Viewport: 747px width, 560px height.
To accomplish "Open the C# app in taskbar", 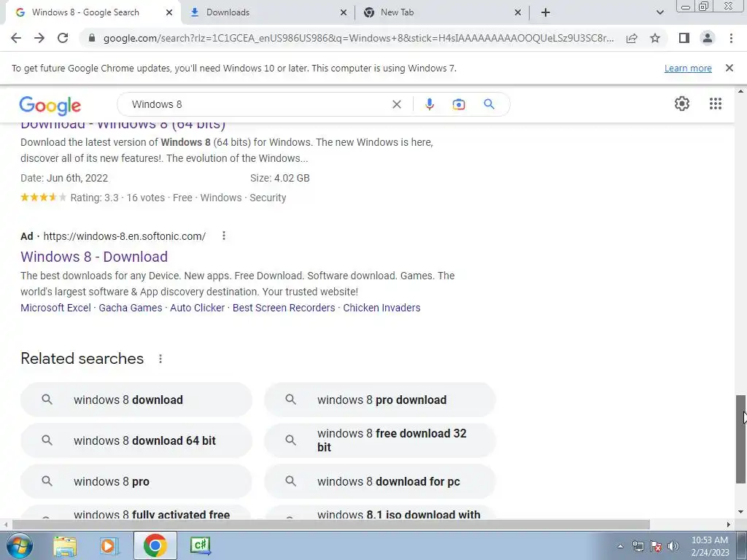I will [200, 545].
